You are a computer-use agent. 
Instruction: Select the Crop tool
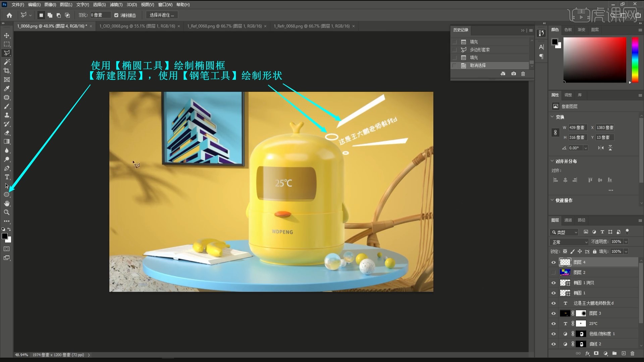(x=6, y=71)
